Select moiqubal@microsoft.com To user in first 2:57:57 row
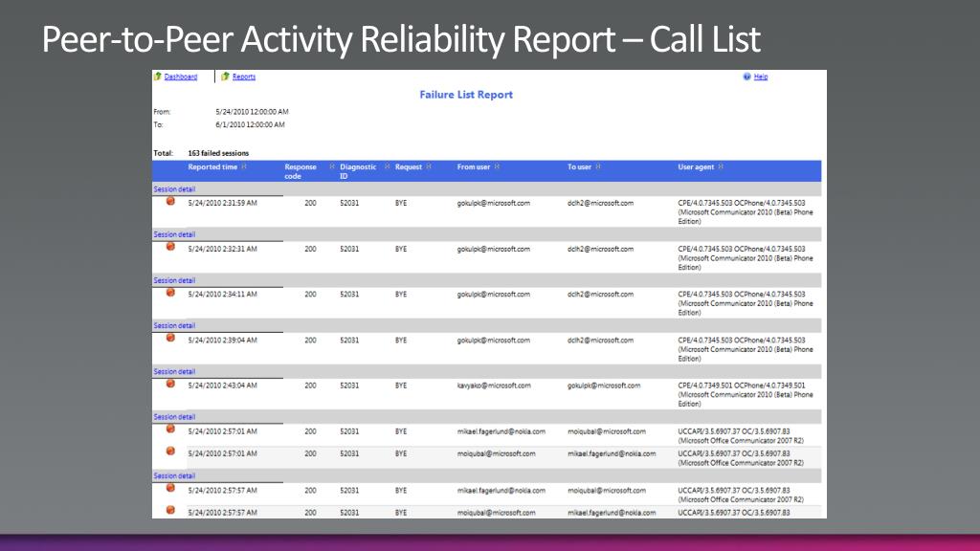The image size is (980, 551). [606, 491]
